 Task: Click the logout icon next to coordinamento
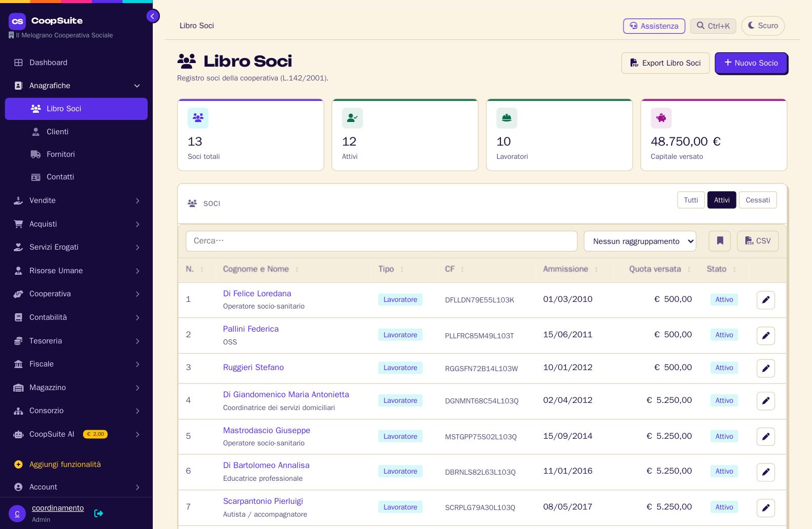tap(99, 513)
